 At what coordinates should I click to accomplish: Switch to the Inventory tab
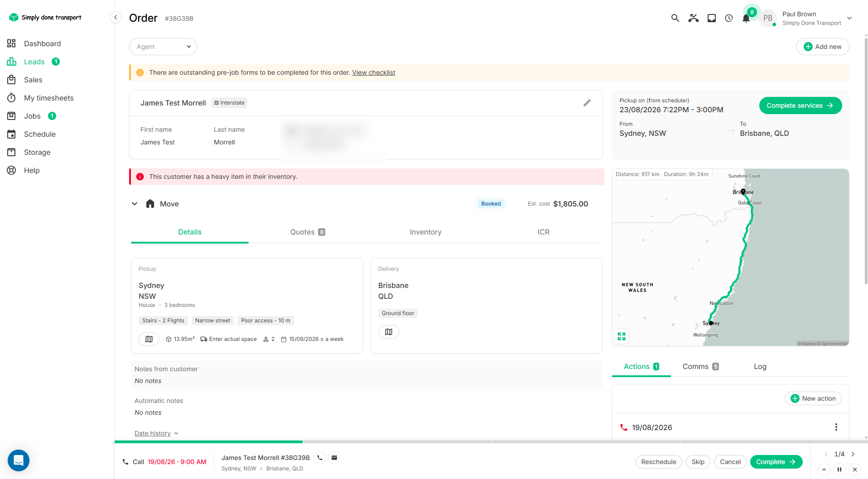(425, 232)
